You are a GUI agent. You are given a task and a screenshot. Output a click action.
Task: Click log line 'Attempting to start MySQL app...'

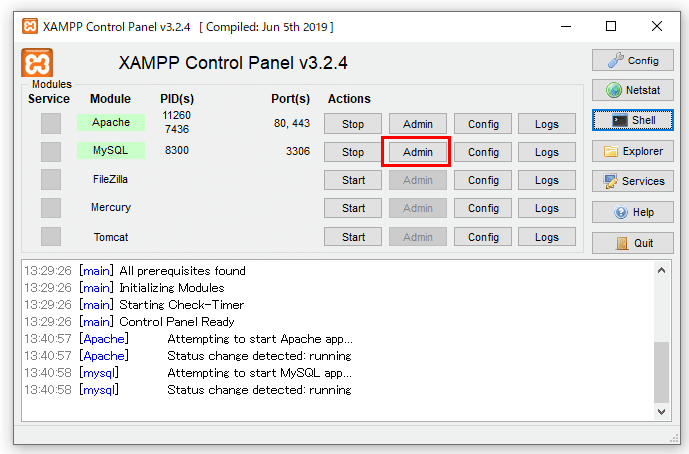260,373
